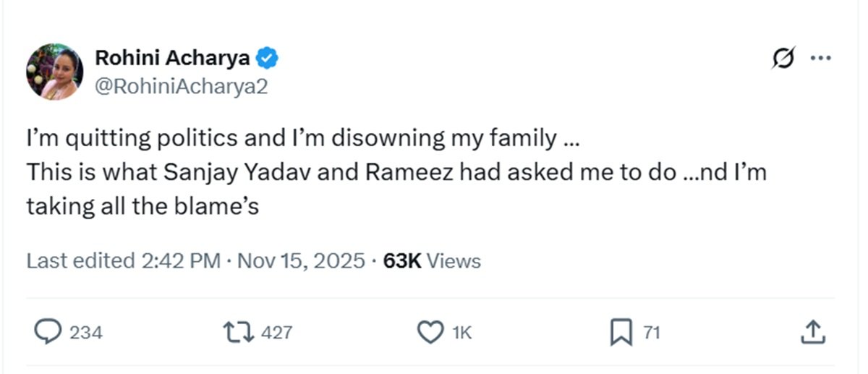
Task: Click the Nov 15, 2025 date
Action: [299, 260]
